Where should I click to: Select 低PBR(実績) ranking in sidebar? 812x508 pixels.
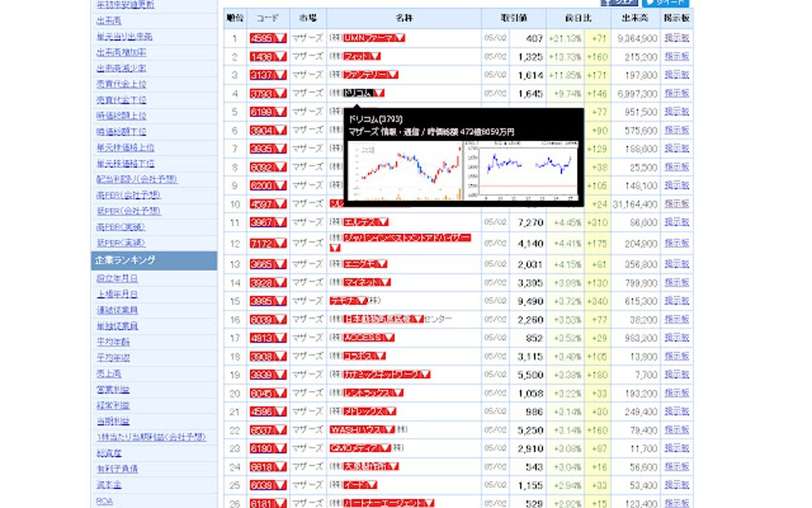(x=121, y=243)
